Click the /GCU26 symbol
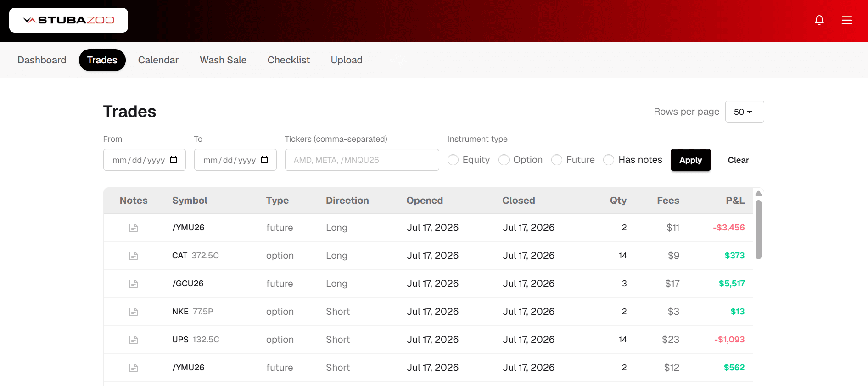Image resolution: width=868 pixels, height=386 pixels. coord(188,284)
